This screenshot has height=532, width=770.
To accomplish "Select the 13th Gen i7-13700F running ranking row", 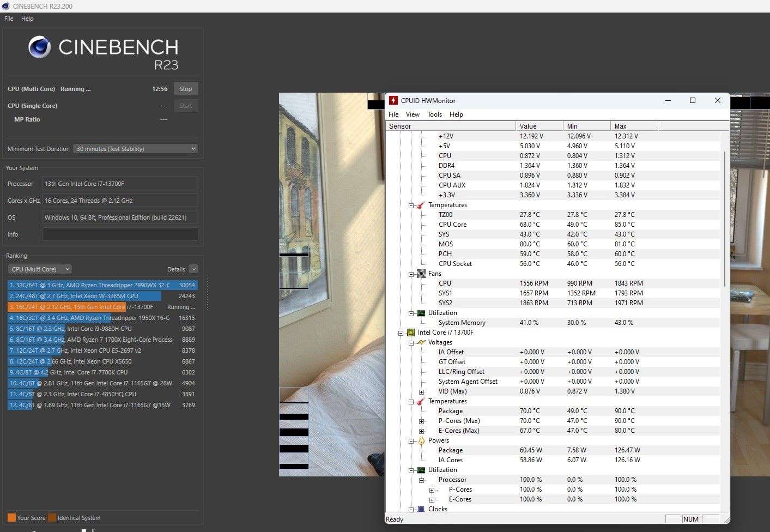I will coord(102,307).
